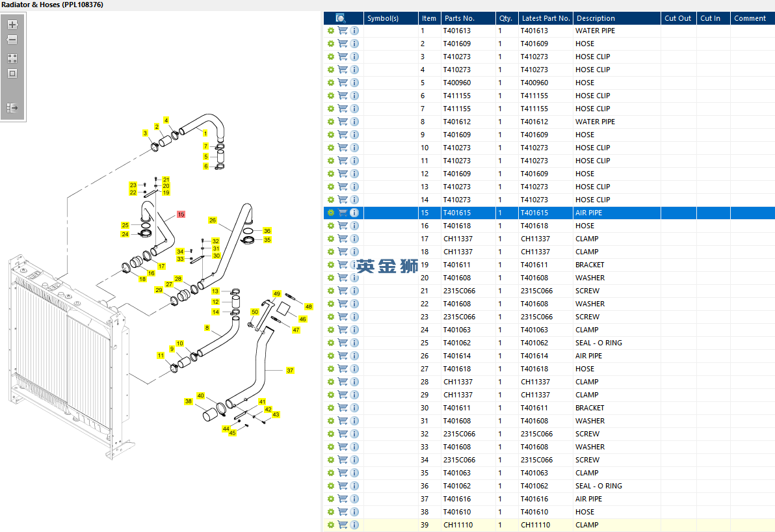Open info for item 8 T401612
775x532 pixels.
click(354, 122)
